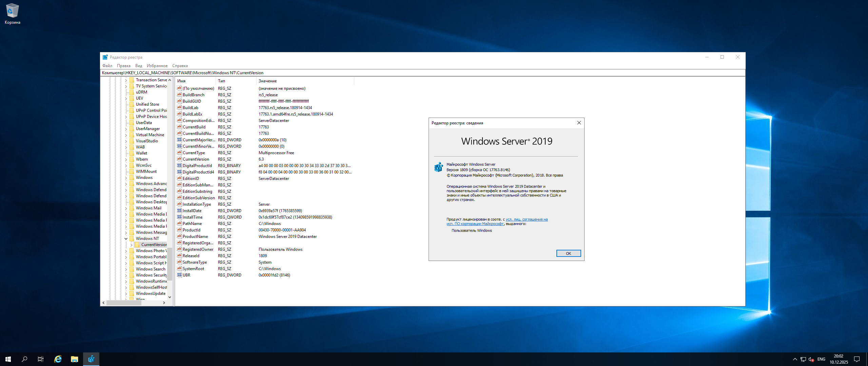This screenshot has height=366, width=868.
Task: Open the taskbar search magnifier
Action: pos(24,359)
